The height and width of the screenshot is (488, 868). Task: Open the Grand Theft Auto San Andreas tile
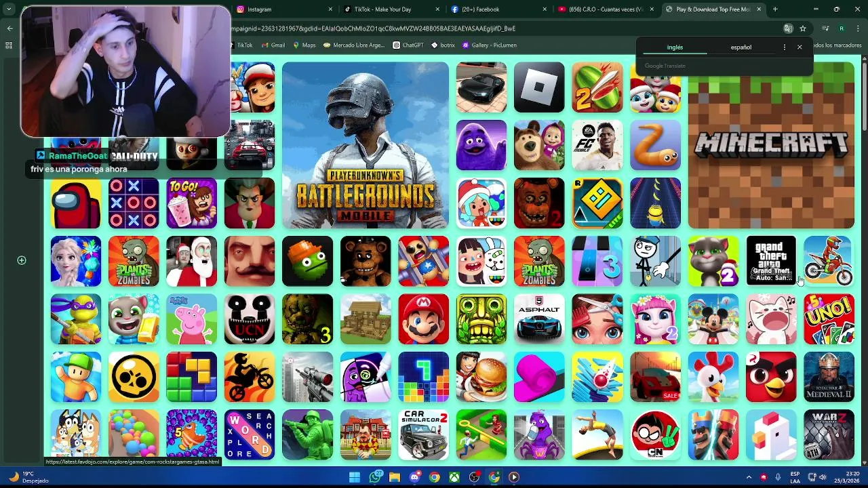coord(771,261)
